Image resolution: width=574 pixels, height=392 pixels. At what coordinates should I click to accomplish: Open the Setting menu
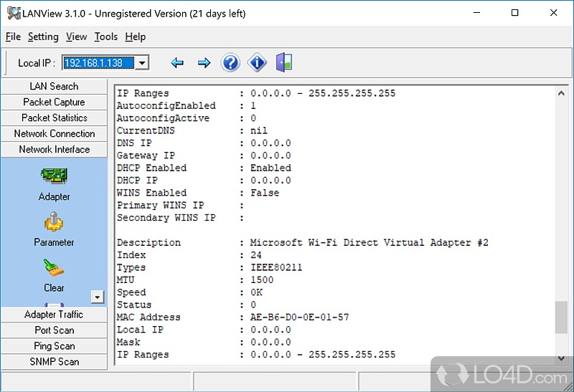(x=43, y=37)
